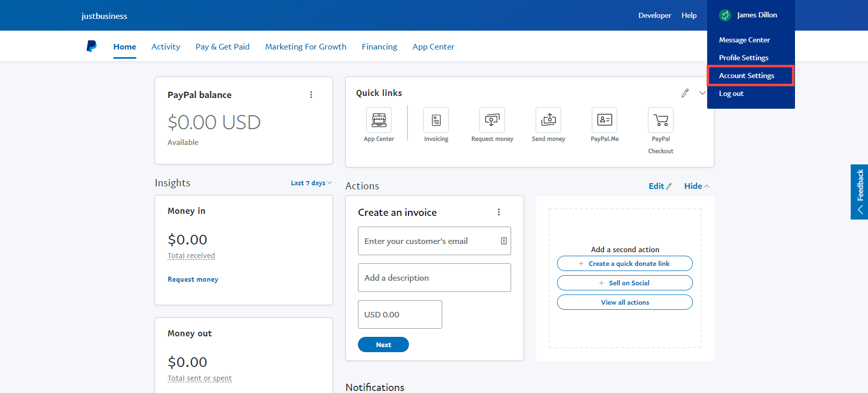Open the PayPal Checkout quick link icon
The height and width of the screenshot is (393, 868).
[x=661, y=120]
